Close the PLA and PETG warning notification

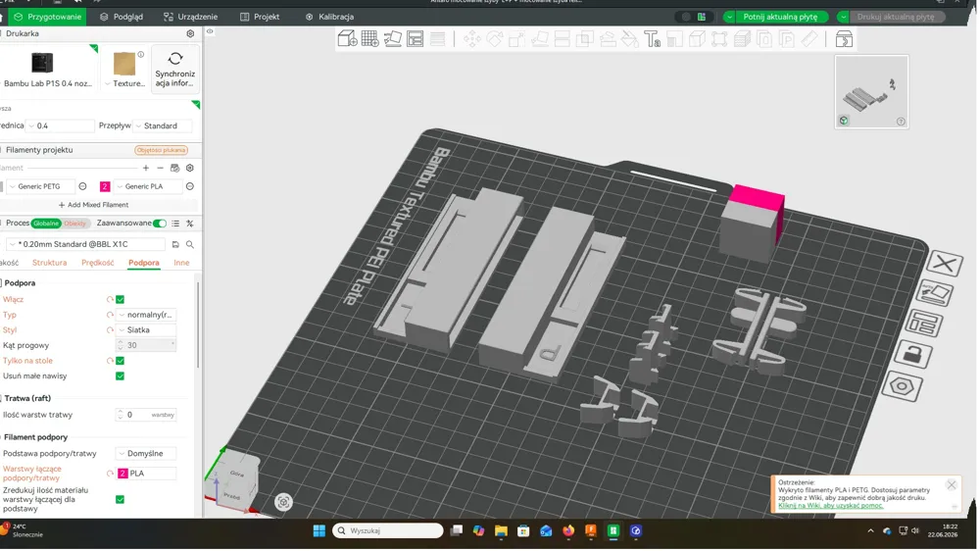click(x=952, y=484)
